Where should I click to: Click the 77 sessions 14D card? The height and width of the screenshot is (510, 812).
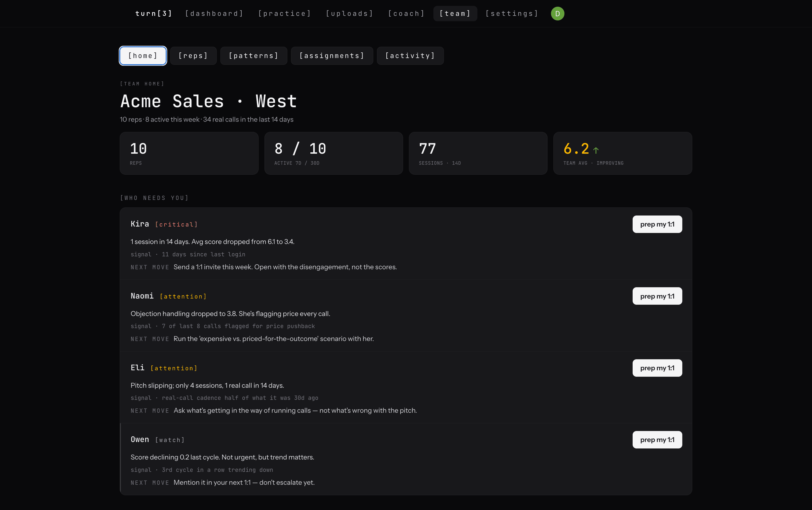[478, 153]
